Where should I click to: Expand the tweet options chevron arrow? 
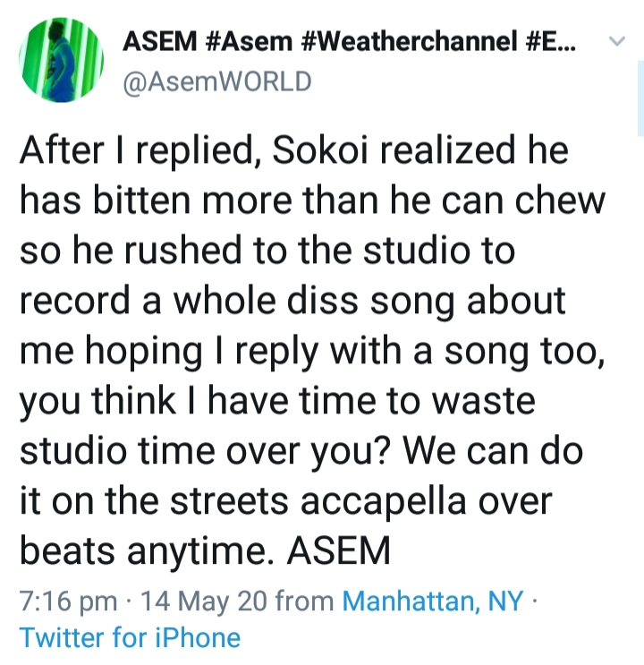click(x=617, y=40)
